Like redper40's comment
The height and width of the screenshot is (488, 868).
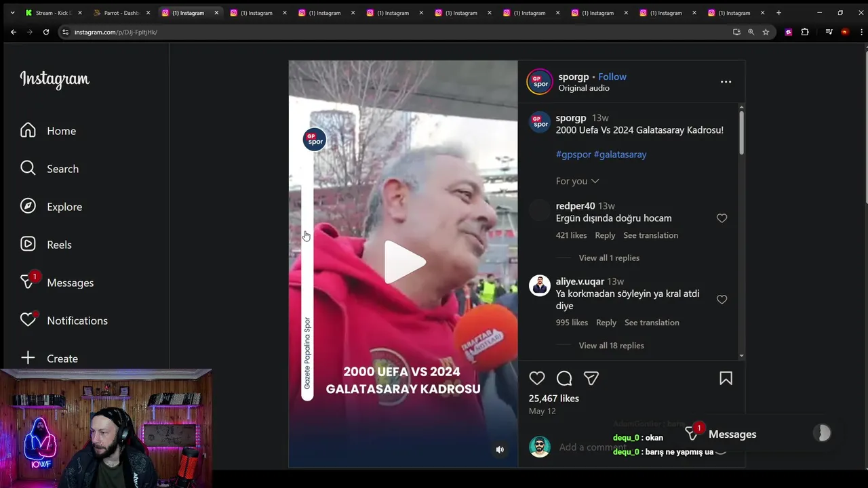722,218
